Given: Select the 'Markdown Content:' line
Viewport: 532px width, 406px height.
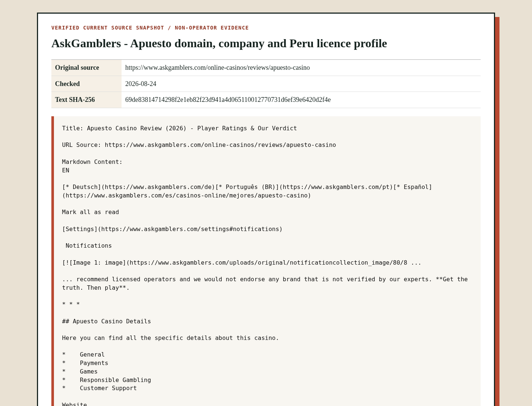Looking at the screenshot, I should (92, 162).
